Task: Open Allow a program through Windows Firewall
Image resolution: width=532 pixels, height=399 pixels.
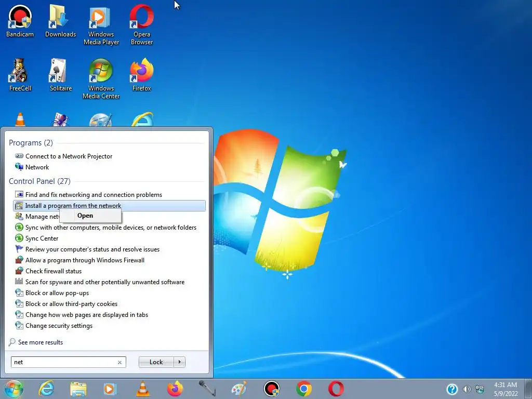Action: tap(109, 260)
